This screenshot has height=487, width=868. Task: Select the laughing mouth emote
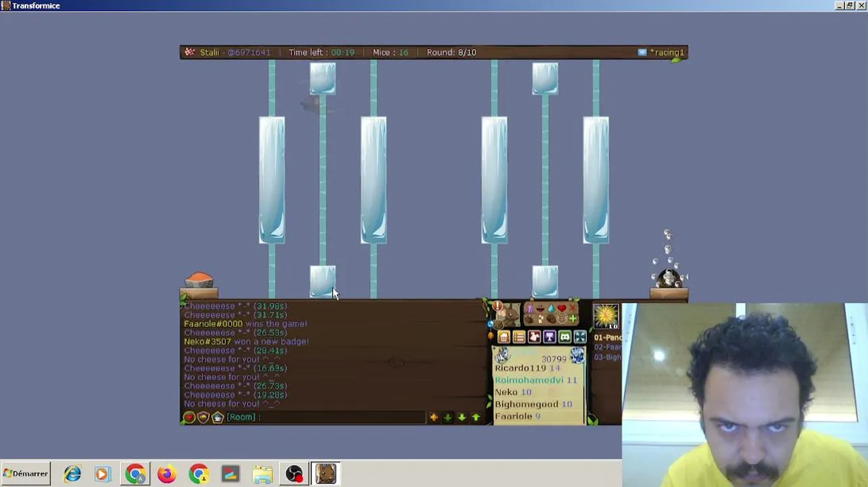[540, 308]
